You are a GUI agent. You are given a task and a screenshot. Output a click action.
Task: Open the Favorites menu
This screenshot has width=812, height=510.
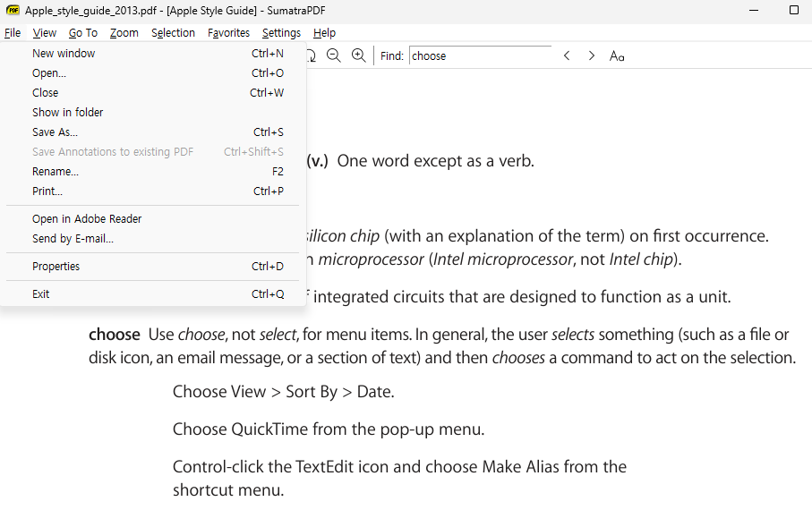pyautogui.click(x=228, y=32)
